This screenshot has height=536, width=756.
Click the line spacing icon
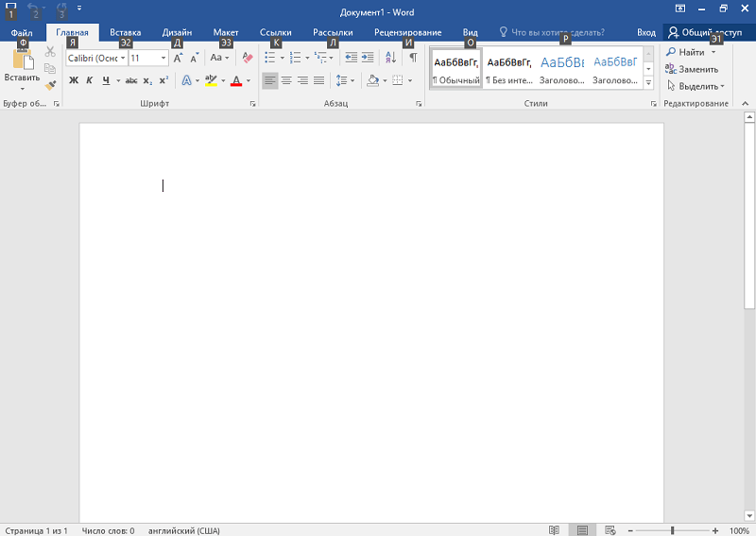[342, 80]
